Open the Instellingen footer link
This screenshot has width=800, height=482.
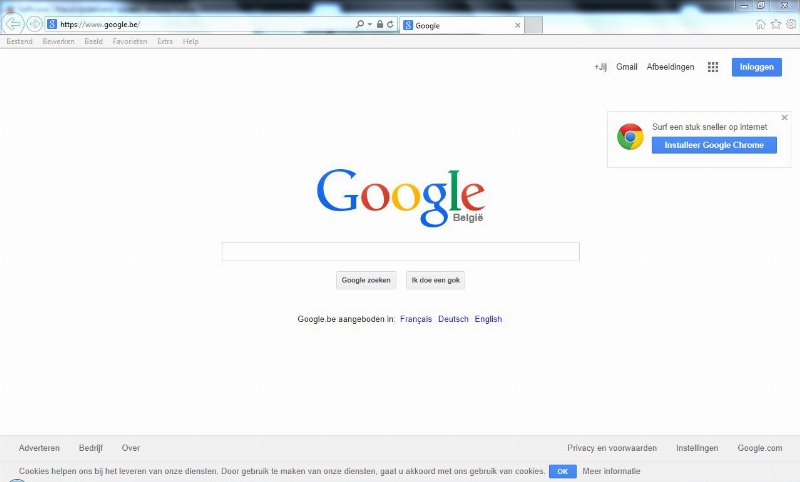pos(697,448)
